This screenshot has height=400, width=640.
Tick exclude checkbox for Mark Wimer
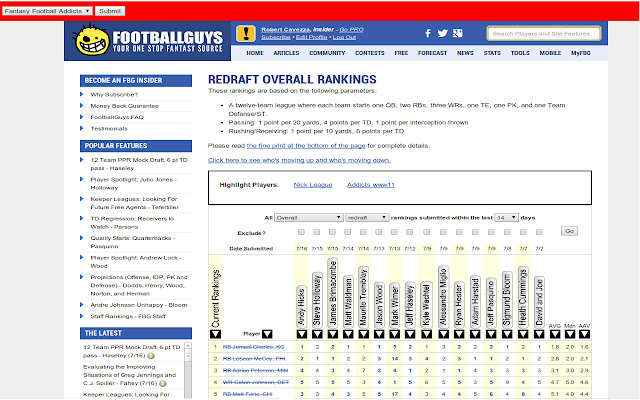pos(394,232)
